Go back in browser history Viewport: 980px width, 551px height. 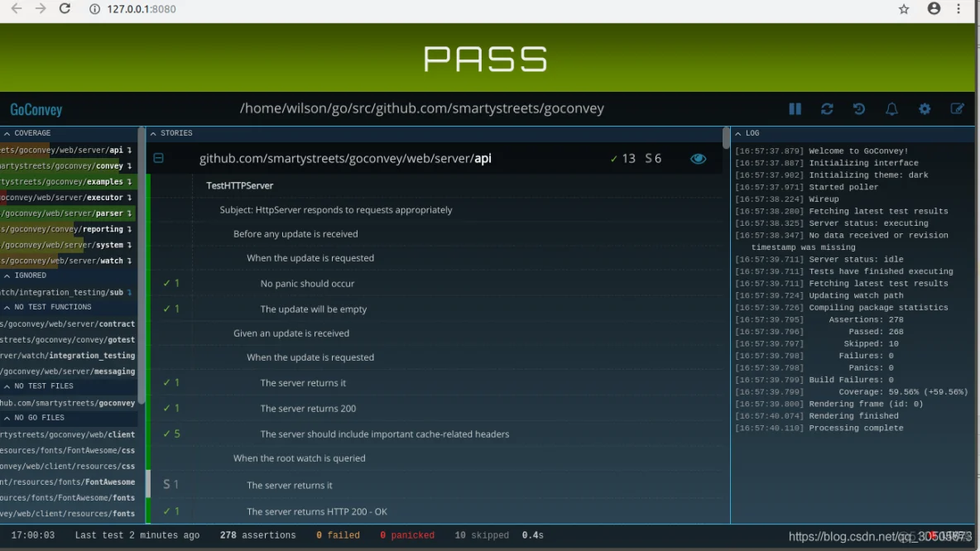pos(17,9)
